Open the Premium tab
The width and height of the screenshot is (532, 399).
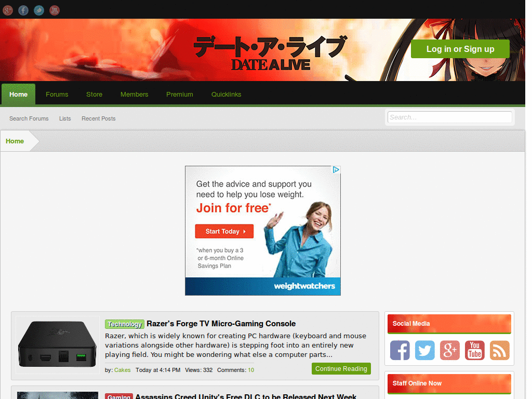179,95
